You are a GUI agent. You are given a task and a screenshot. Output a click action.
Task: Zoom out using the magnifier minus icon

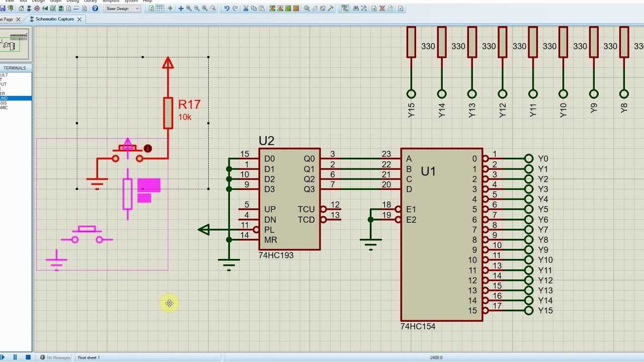(x=197, y=9)
